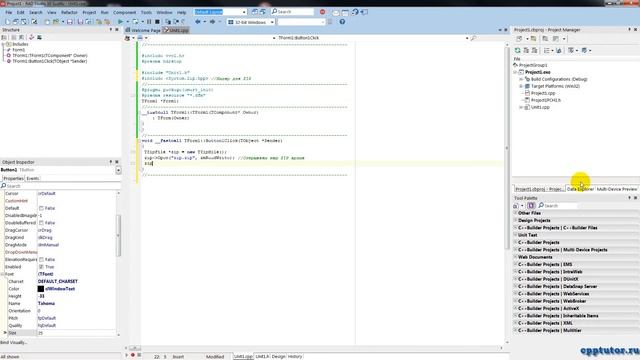The image size is (640, 360).
Task: Pin the Structure panel
Action: coord(111,30)
